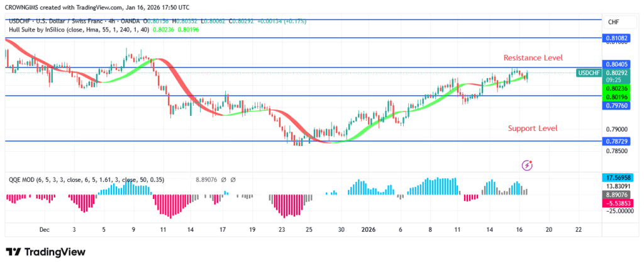This screenshot has width=644, height=267.
Task: Click the 0.80292 current price label
Action: click(616, 73)
